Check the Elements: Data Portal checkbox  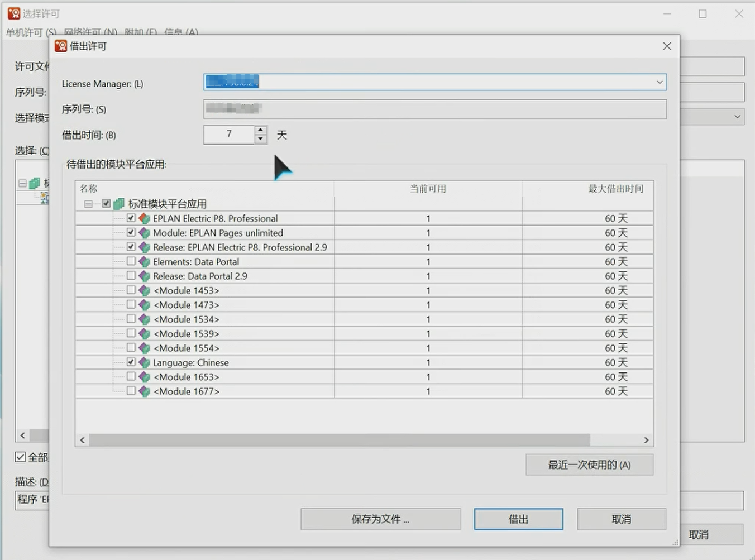(131, 261)
